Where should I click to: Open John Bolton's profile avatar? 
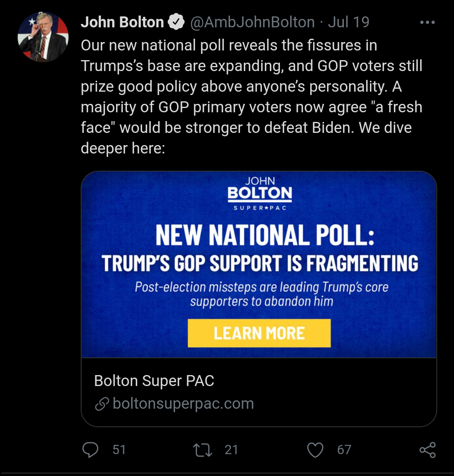click(43, 37)
